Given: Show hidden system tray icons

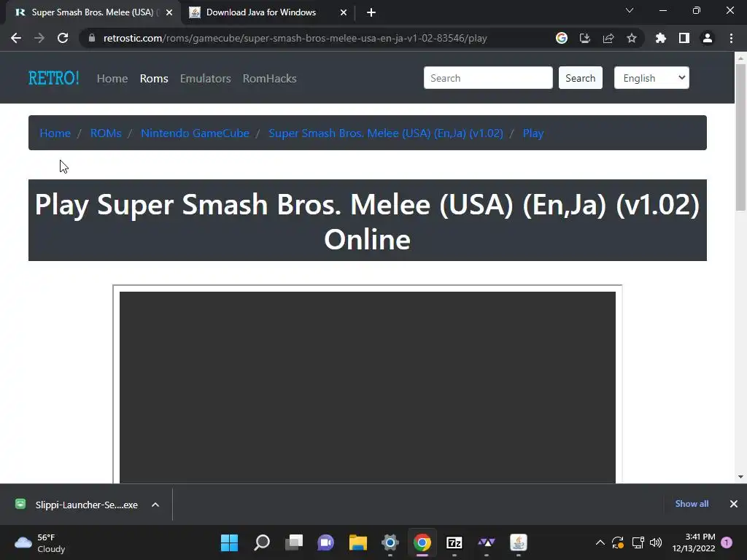Looking at the screenshot, I should [600, 542].
